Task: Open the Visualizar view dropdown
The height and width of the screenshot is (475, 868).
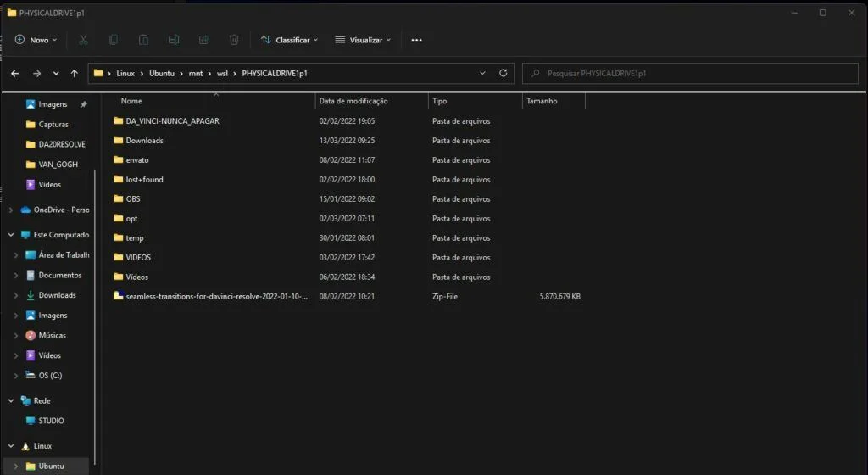Action: coord(363,40)
